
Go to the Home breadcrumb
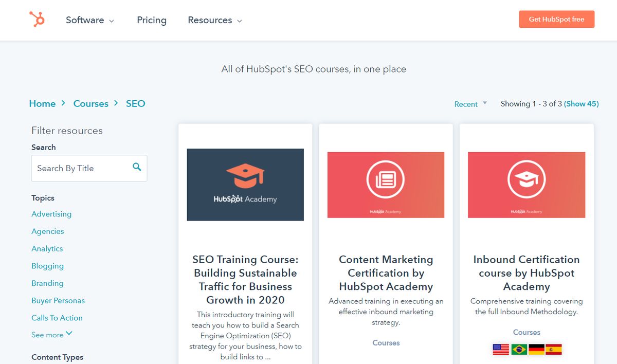tap(42, 103)
